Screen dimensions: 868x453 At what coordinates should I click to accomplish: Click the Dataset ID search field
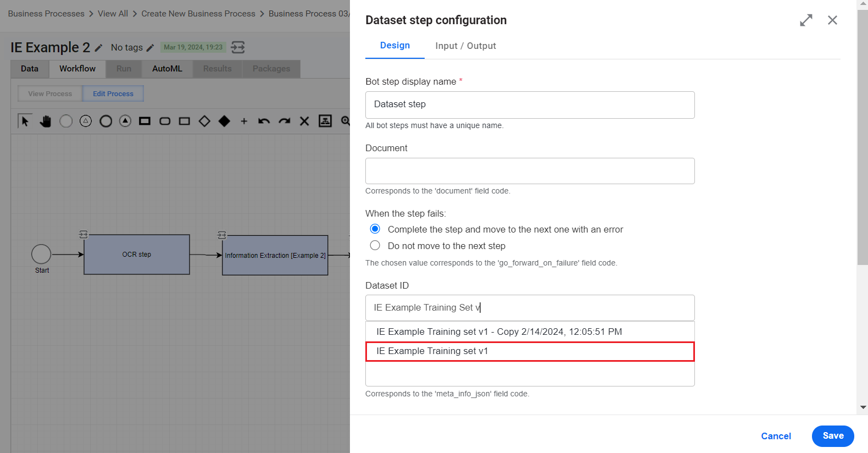(530, 308)
